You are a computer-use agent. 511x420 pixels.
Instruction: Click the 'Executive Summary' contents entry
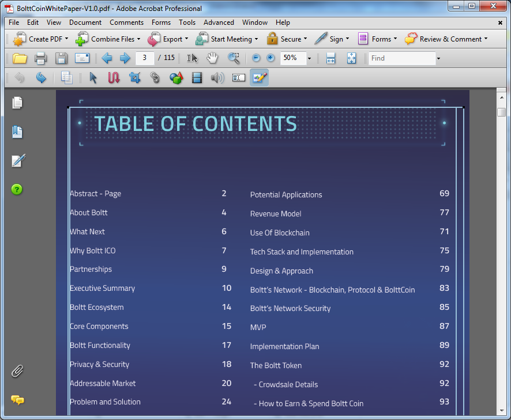[102, 288]
